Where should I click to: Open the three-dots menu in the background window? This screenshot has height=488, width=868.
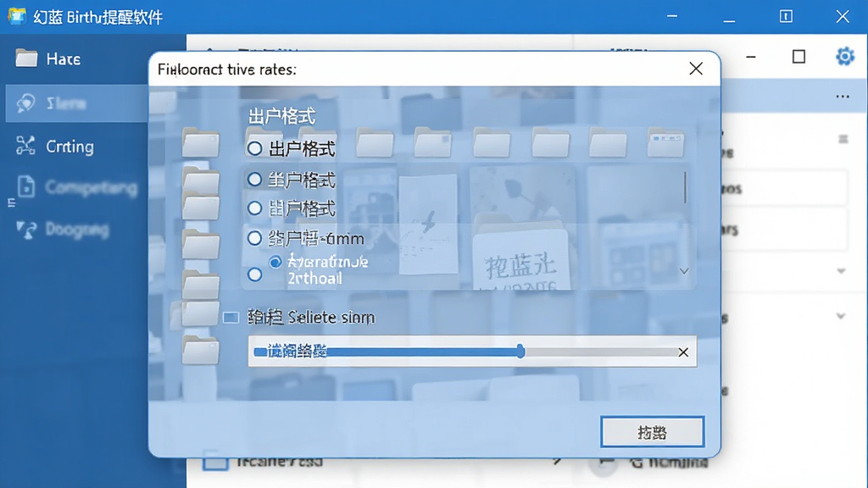point(843,97)
